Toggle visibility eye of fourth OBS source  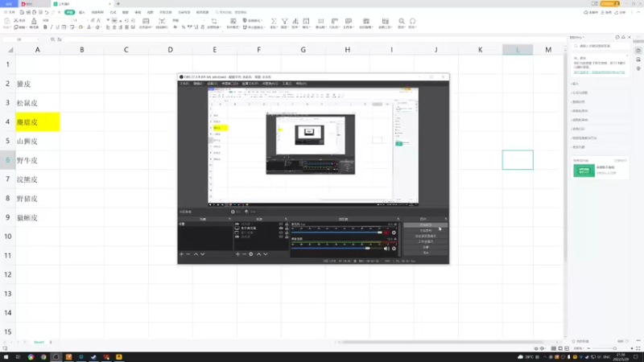(x=281, y=237)
